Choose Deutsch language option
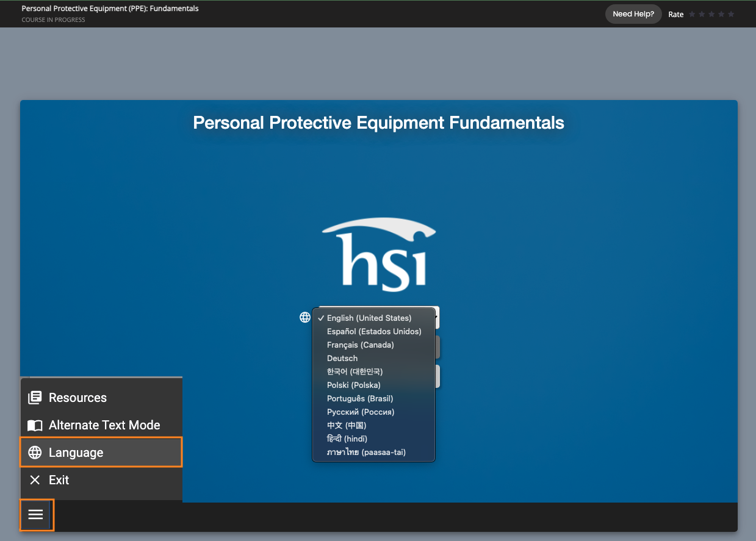 tap(373, 359)
